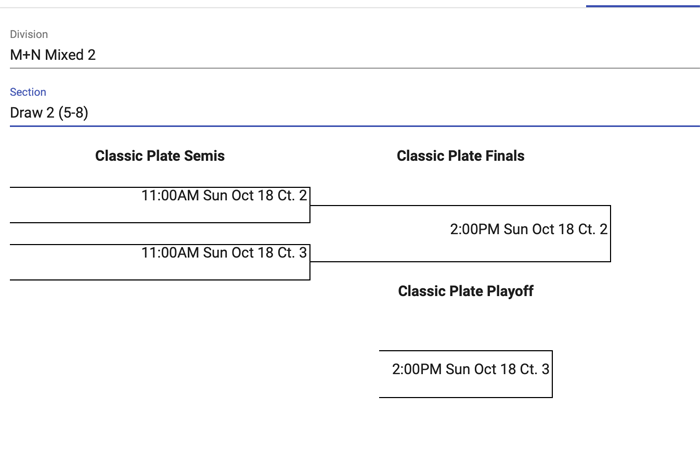Click empty space above the finals match time
This screenshot has width=700, height=460.
(460, 213)
